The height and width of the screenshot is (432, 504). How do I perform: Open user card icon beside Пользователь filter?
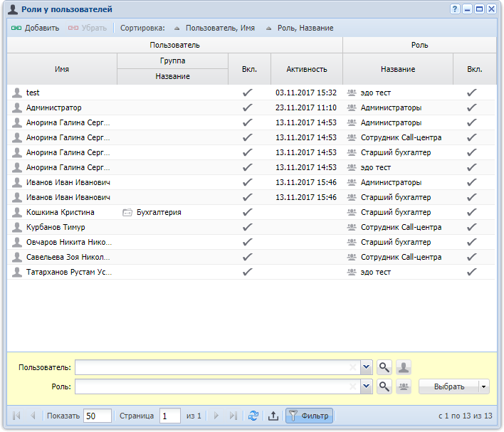click(404, 367)
